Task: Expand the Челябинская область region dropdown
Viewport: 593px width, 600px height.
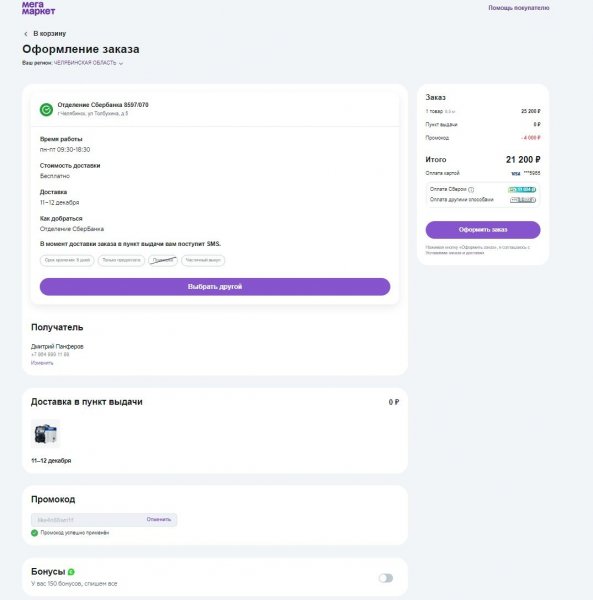Action: pyautogui.click(x=85, y=63)
